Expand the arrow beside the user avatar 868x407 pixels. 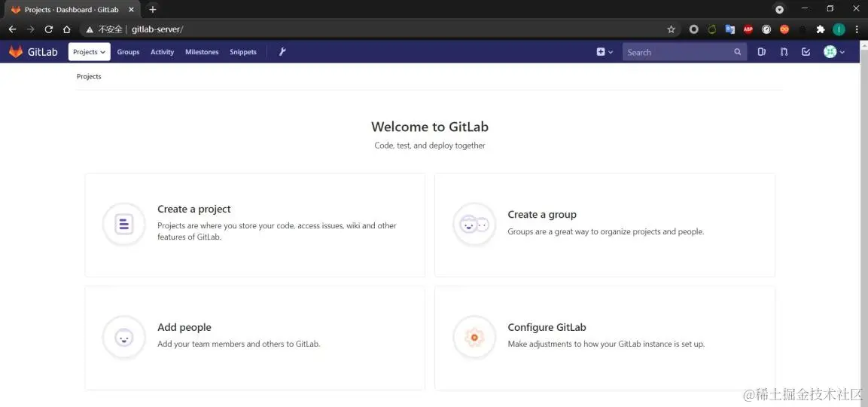click(x=842, y=52)
